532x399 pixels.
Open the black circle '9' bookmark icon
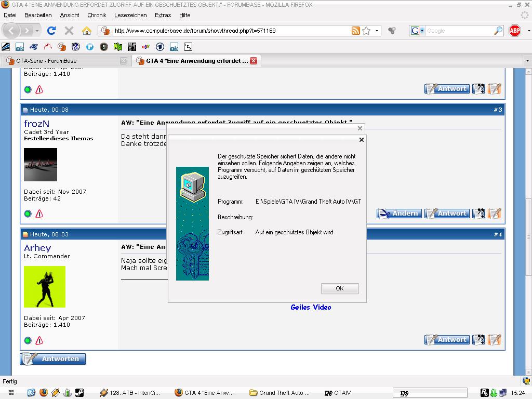click(x=104, y=47)
